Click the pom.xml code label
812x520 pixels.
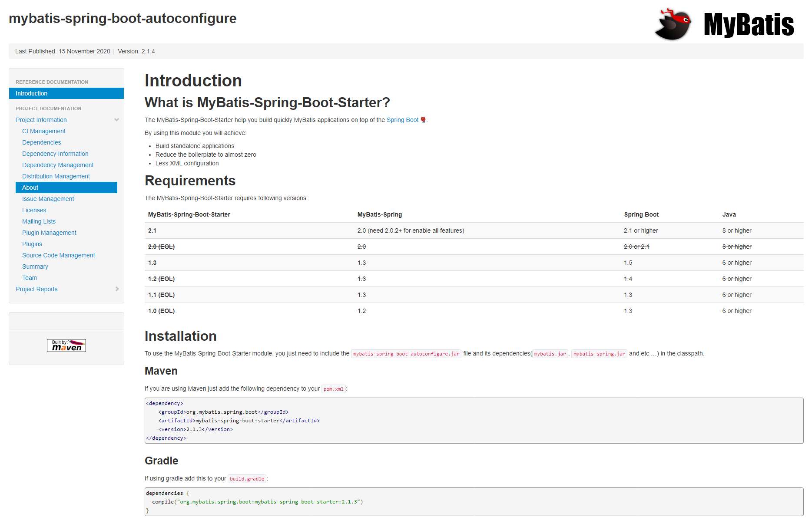(x=334, y=389)
